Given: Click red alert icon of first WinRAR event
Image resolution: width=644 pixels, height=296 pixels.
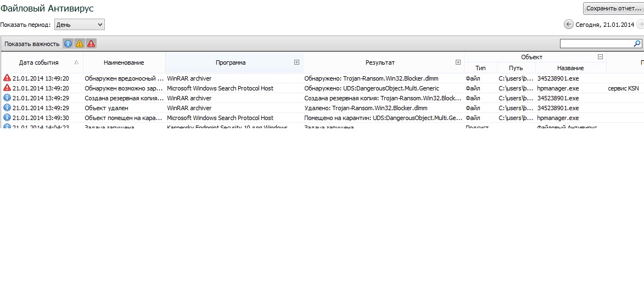Looking at the screenshot, I should [7, 78].
